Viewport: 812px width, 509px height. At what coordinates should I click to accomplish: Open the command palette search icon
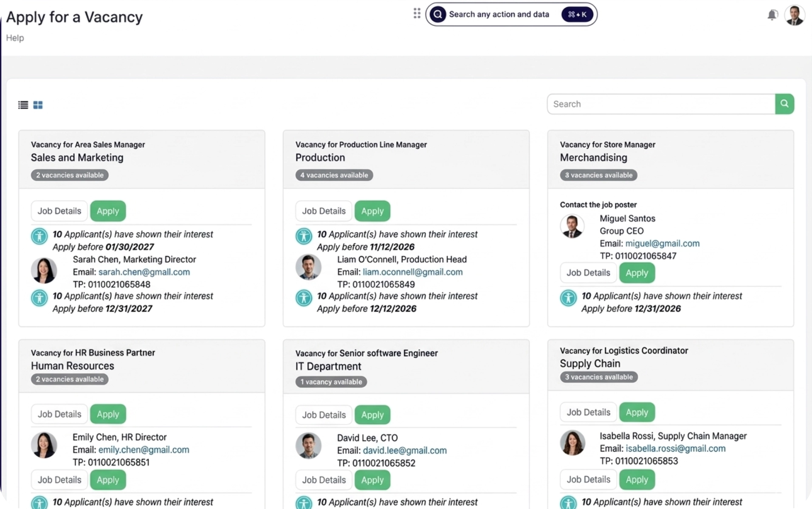point(437,14)
